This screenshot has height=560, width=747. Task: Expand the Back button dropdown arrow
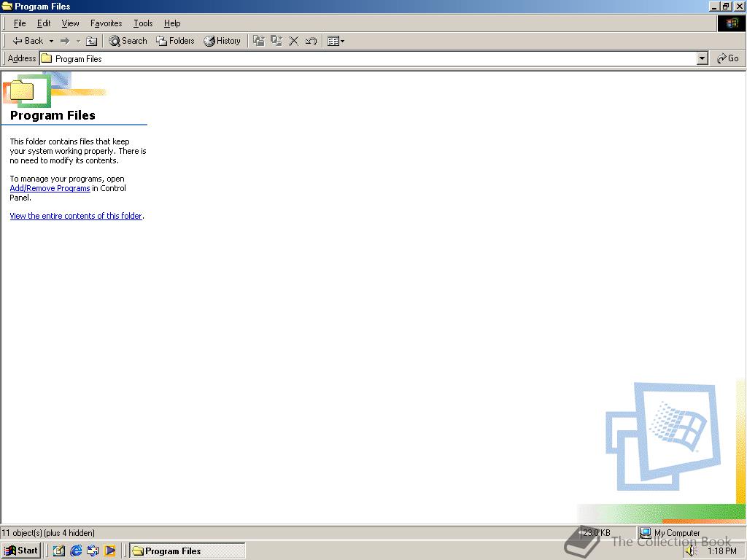coord(51,41)
